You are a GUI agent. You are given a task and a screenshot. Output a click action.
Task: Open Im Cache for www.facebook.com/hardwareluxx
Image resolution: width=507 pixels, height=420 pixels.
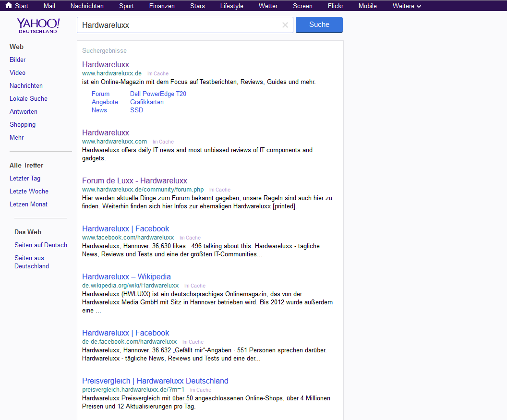coord(190,238)
